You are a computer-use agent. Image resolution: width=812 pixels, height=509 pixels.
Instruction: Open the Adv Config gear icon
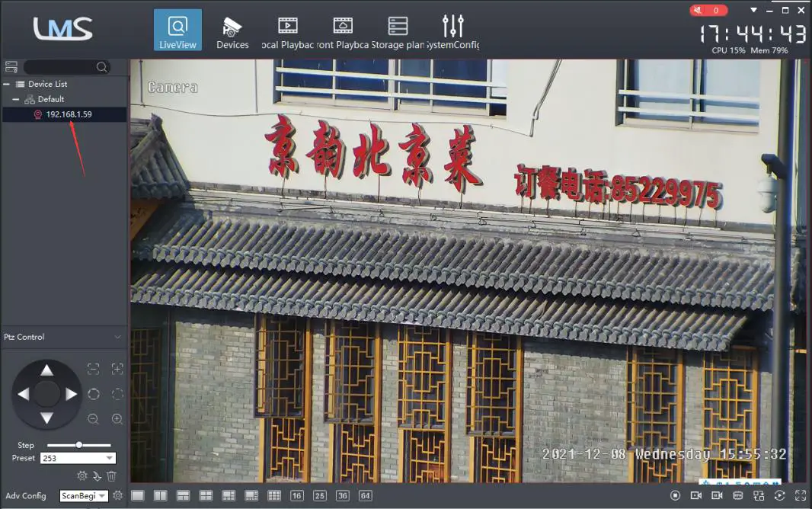pyautogui.click(x=118, y=495)
